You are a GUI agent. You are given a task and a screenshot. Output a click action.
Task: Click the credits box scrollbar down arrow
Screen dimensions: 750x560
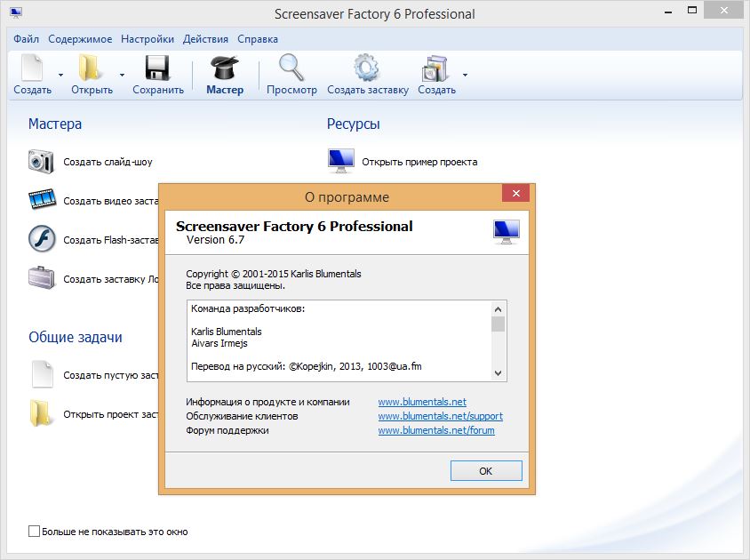(498, 373)
